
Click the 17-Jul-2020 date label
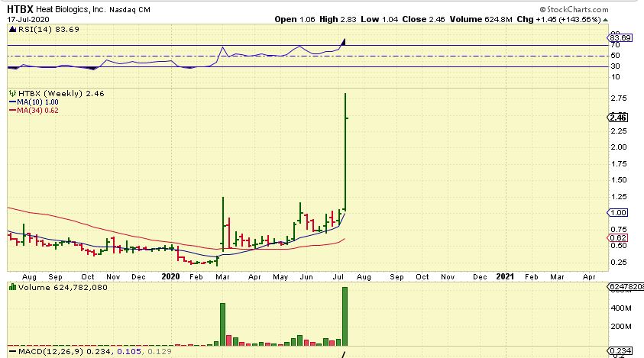pos(21,19)
